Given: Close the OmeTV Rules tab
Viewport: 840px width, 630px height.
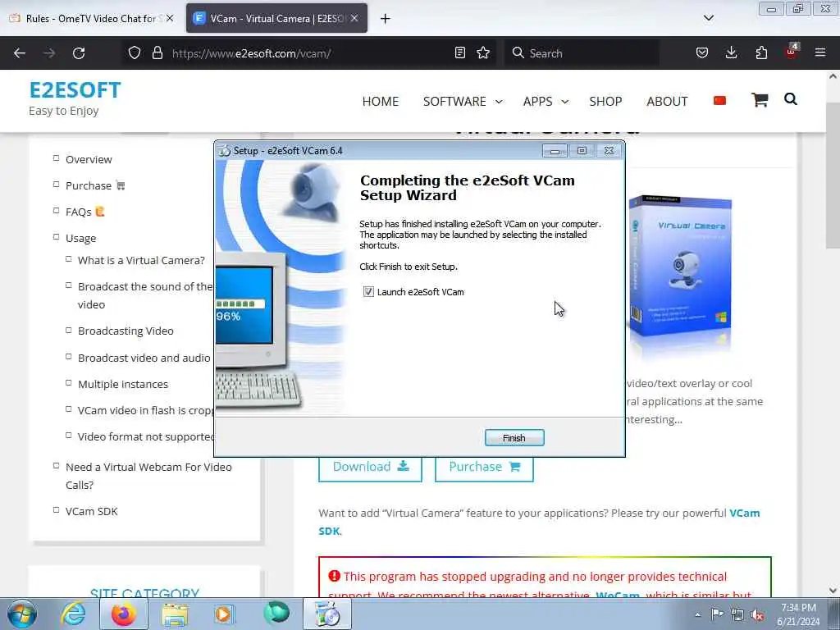Looking at the screenshot, I should 170,18.
